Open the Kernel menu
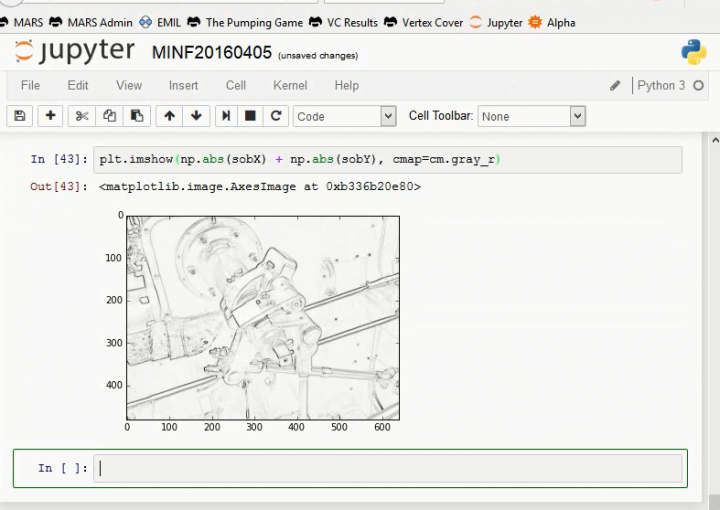The height and width of the screenshot is (510, 720). point(290,85)
